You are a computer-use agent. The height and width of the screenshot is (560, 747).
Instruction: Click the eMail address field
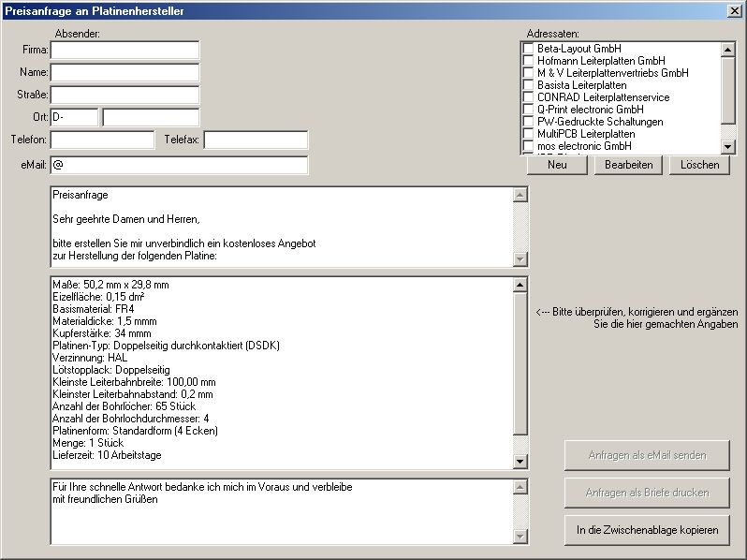179,165
